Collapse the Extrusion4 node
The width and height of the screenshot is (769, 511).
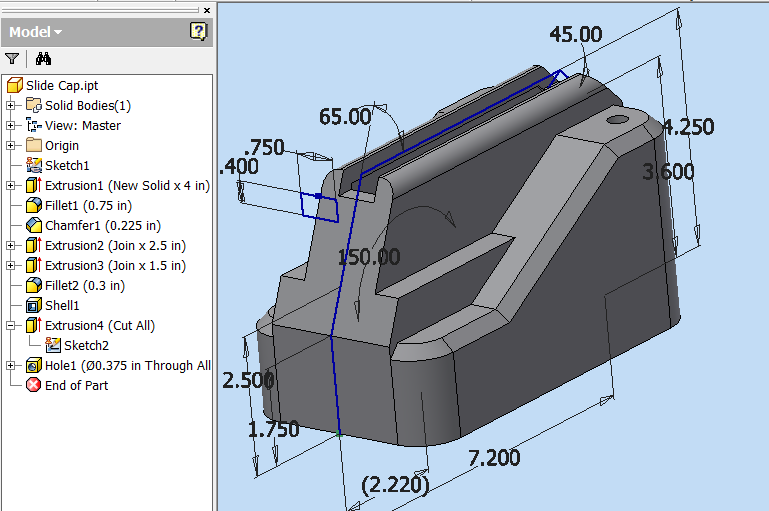coord(11,325)
